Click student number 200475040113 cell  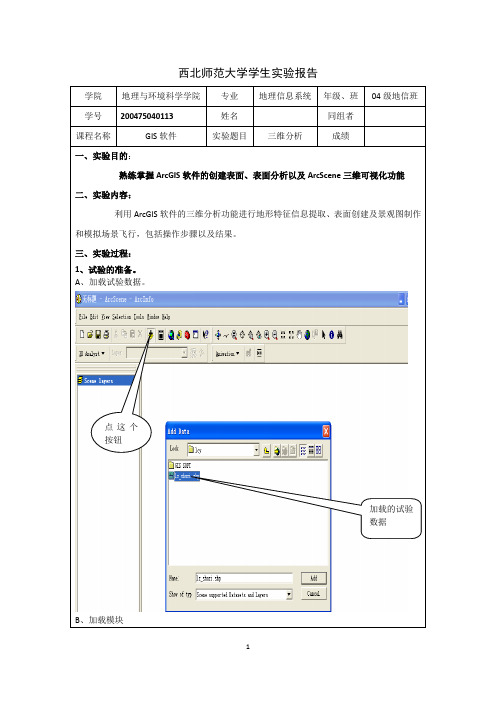click(x=161, y=116)
